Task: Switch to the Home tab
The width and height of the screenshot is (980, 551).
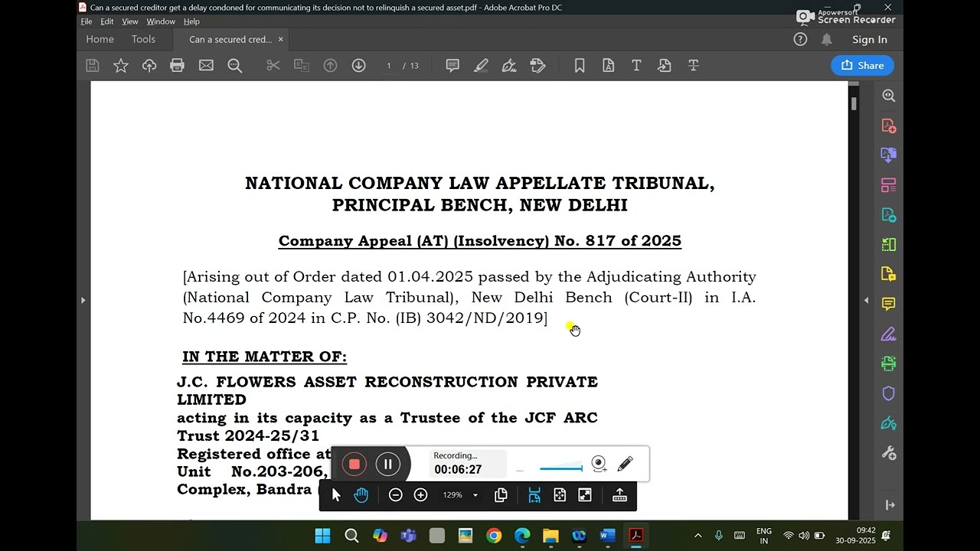Action: point(100,39)
